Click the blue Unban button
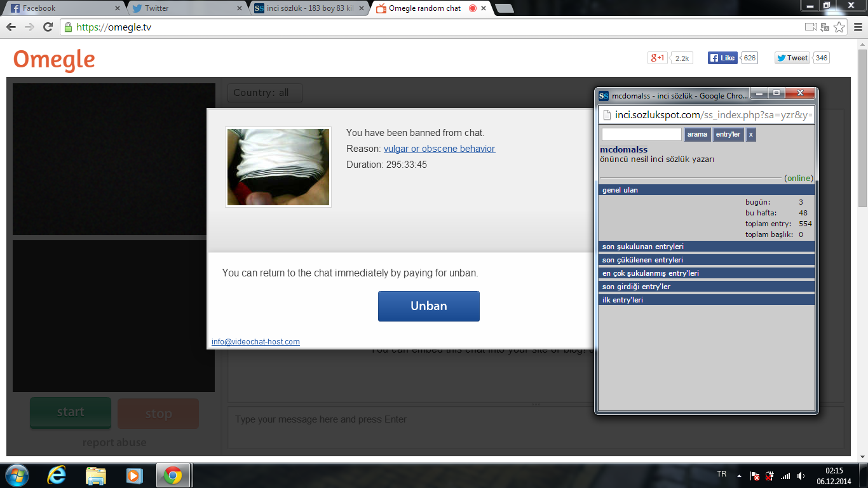Viewport: 868px width, 488px height. click(428, 306)
